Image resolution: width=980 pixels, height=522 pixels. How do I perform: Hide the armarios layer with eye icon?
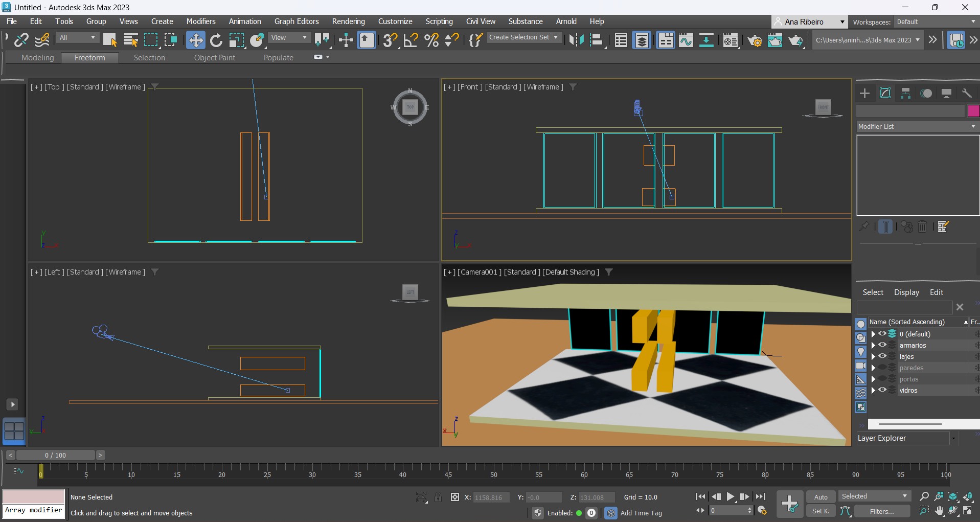click(882, 345)
